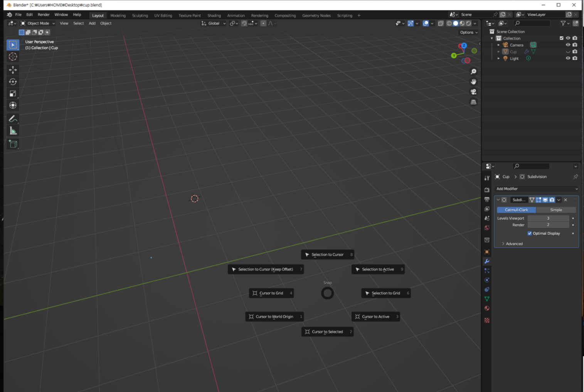Activate the Select Box tool
The height and width of the screenshot is (392, 584).
[x=13, y=45]
